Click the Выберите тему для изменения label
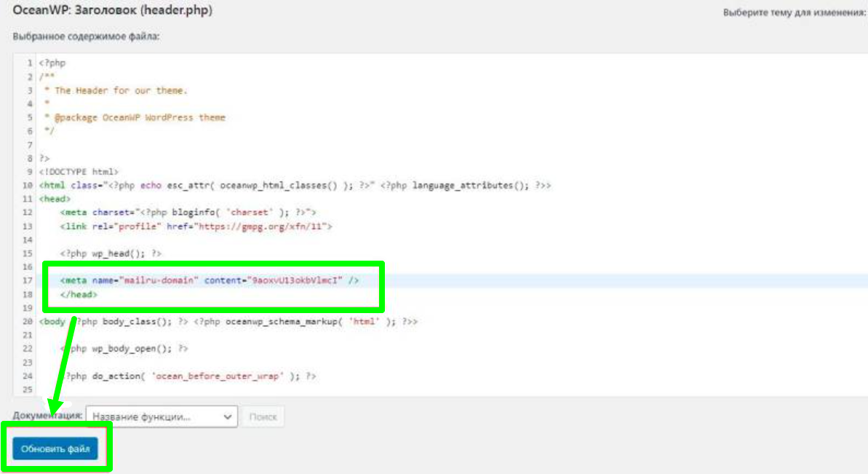Image resolution: width=868 pixels, height=474 pixels. tap(795, 12)
